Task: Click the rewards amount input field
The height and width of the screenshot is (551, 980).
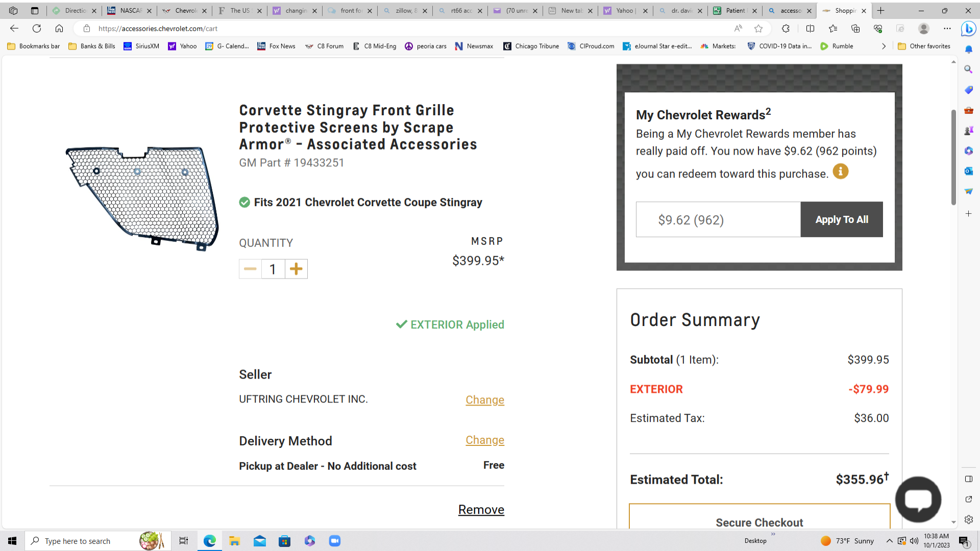Action: tap(718, 219)
